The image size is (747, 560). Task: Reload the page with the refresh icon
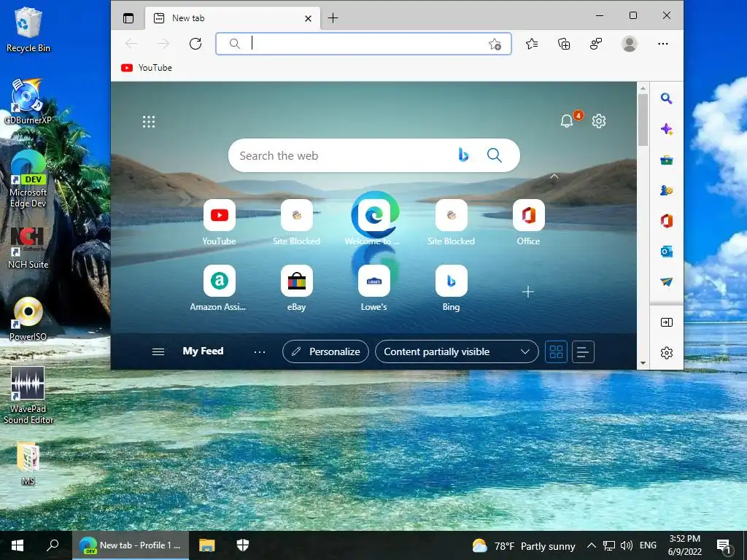click(196, 44)
